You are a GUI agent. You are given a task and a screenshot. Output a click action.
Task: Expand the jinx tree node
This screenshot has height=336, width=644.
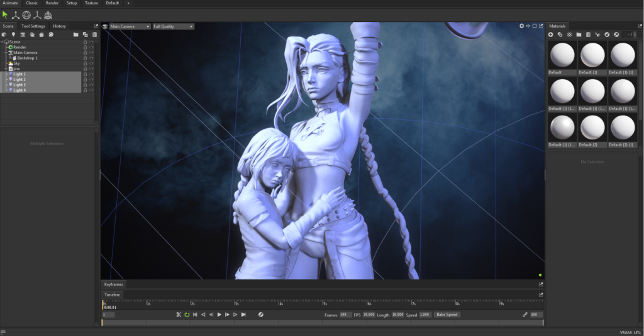coord(6,69)
